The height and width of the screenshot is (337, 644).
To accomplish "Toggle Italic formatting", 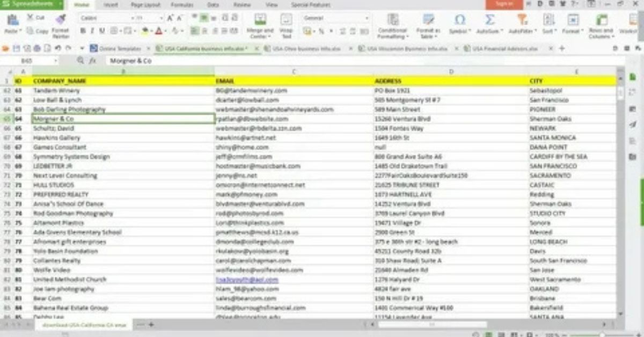I will [92, 31].
